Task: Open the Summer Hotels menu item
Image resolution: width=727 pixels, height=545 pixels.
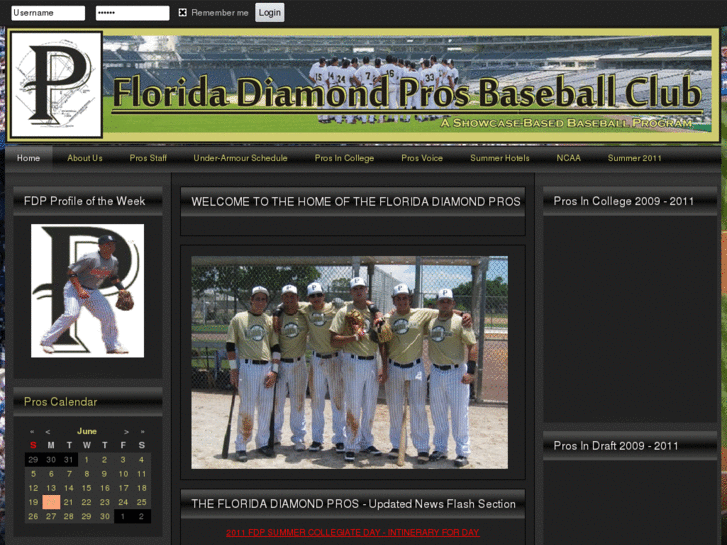Action: tap(500, 158)
